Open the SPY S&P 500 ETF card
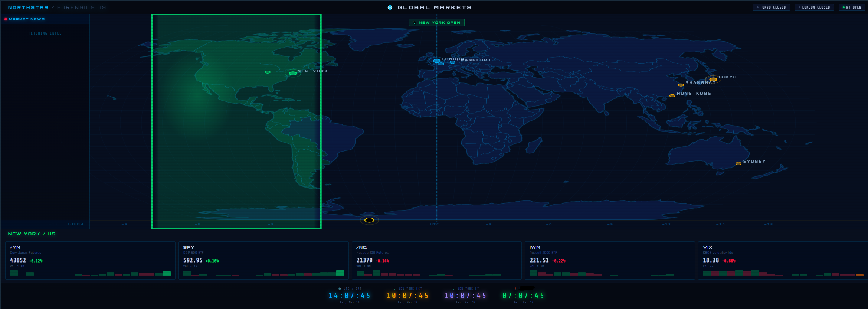Screen dimensions: 868x309 pyautogui.click(x=263, y=260)
